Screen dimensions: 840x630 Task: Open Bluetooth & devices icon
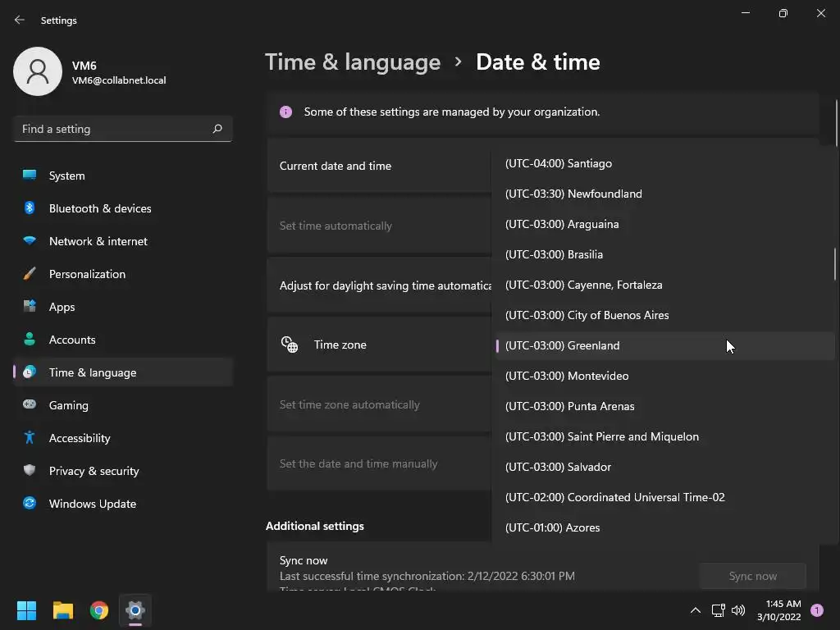point(30,208)
